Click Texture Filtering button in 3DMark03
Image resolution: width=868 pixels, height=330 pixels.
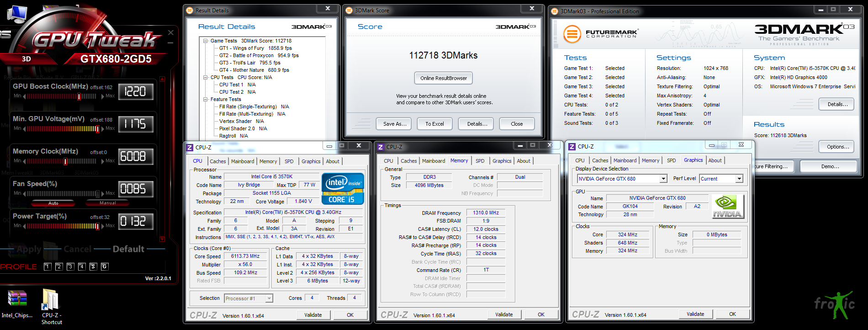tap(773, 166)
